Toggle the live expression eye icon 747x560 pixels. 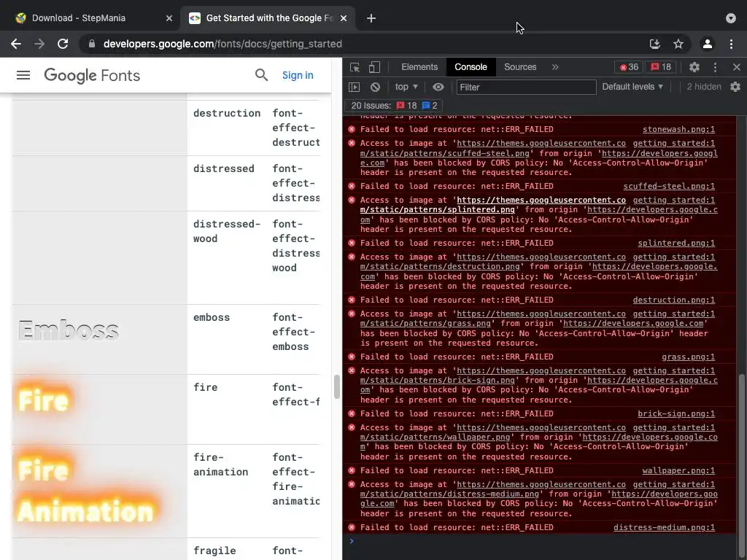click(438, 87)
